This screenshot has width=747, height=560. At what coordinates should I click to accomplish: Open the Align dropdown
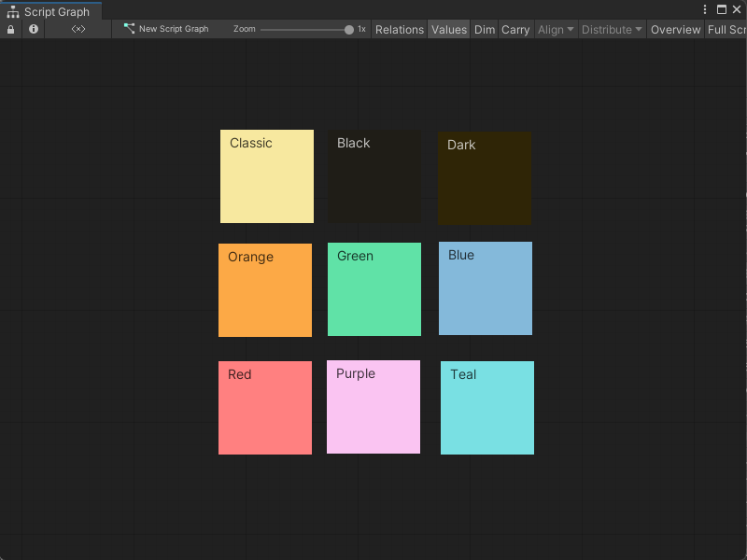pos(555,29)
